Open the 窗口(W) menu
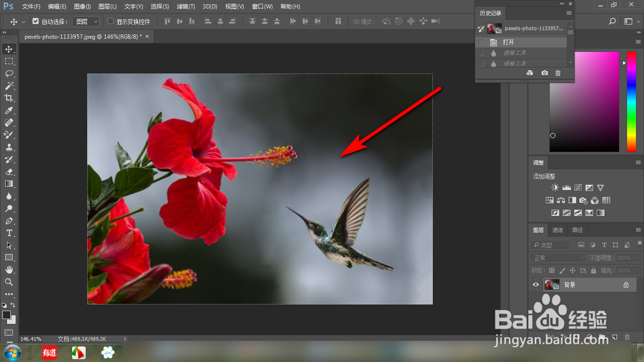Screen dimensions: 644x362 (x=263, y=7)
